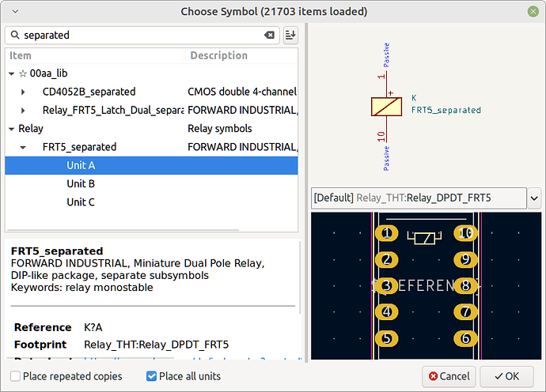
Task: Open the footprint selection dropdown
Action: [x=534, y=198]
